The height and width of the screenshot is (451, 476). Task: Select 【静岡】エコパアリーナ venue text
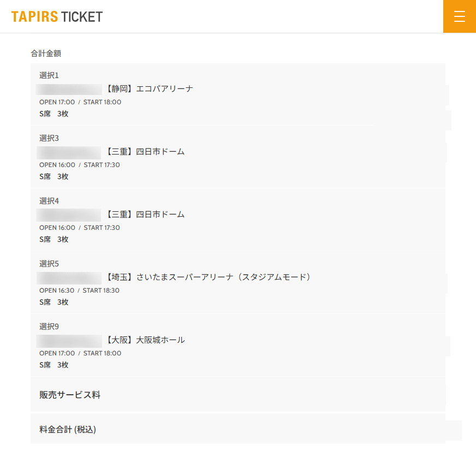pos(150,89)
